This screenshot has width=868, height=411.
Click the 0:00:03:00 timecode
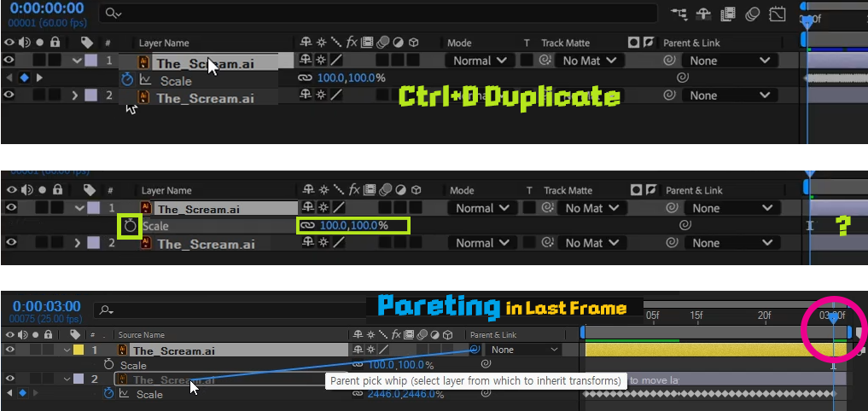coord(46,306)
